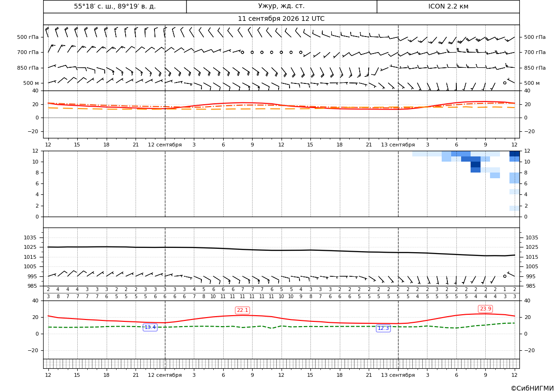
Task: Click the red 23.9 maximum temperature label
Action: 485,309
